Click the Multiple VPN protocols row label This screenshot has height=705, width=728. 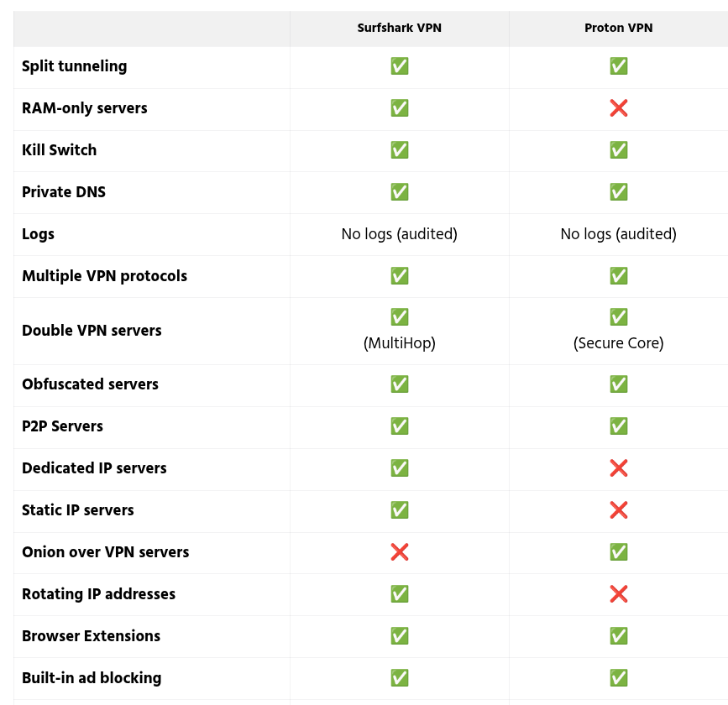point(104,276)
